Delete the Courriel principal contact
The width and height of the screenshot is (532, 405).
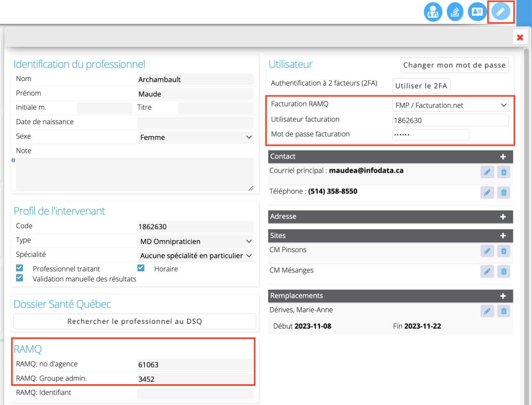(504, 172)
